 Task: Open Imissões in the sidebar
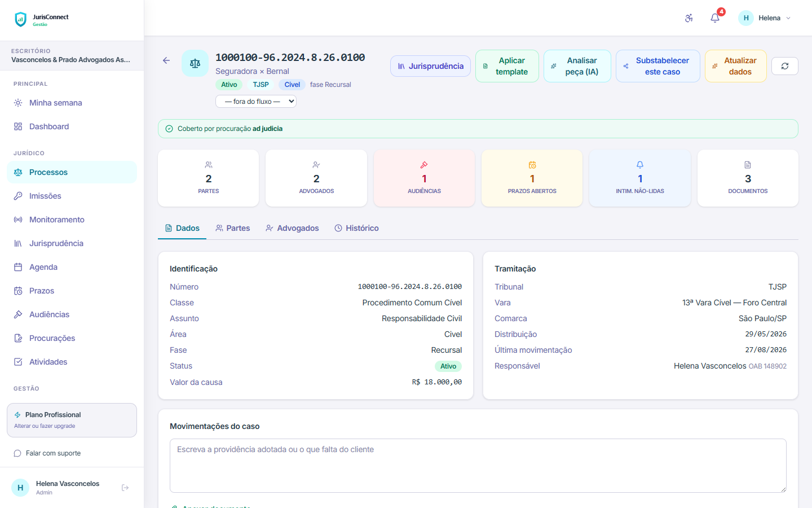(x=72, y=196)
